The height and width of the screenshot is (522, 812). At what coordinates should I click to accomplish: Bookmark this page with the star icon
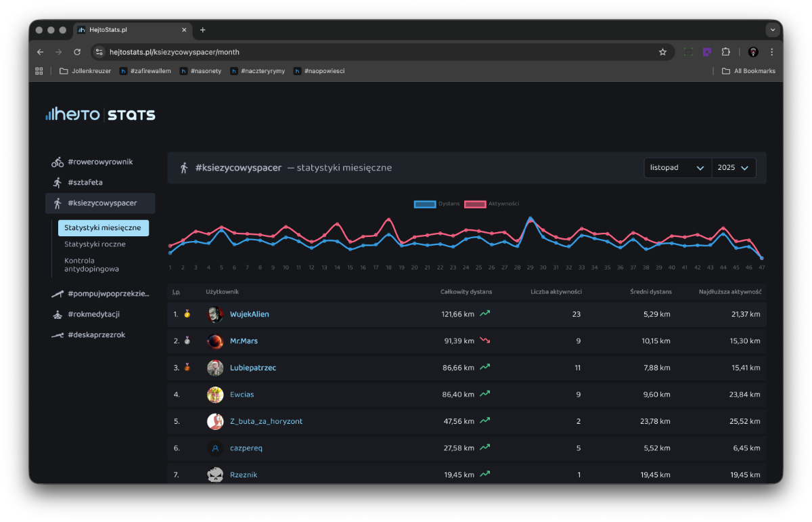[662, 52]
